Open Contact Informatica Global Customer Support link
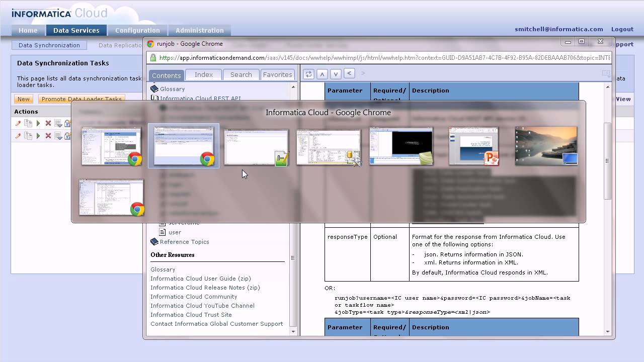Screen dimensions: 644x362 point(217,324)
